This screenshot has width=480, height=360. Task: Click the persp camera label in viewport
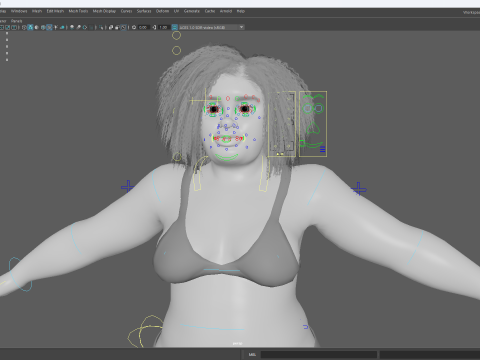coord(237,343)
